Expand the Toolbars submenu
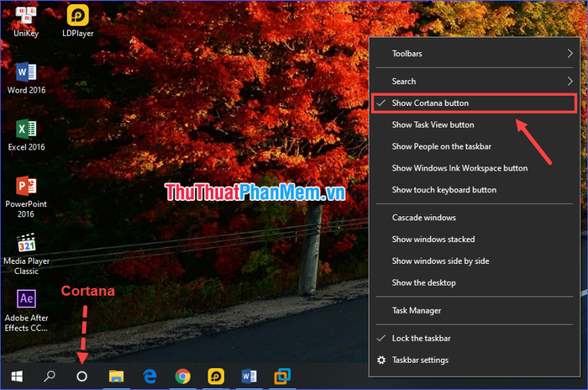Image resolution: width=588 pixels, height=390 pixels. tap(474, 54)
